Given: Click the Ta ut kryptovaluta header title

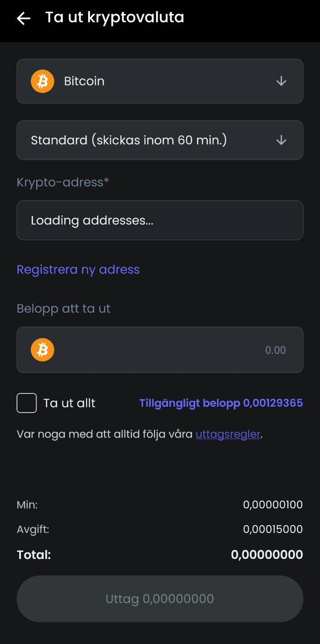Looking at the screenshot, I should (x=115, y=17).
